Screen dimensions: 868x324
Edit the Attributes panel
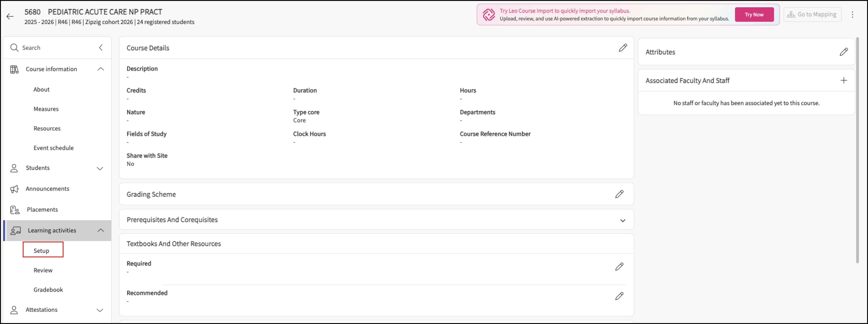(843, 52)
